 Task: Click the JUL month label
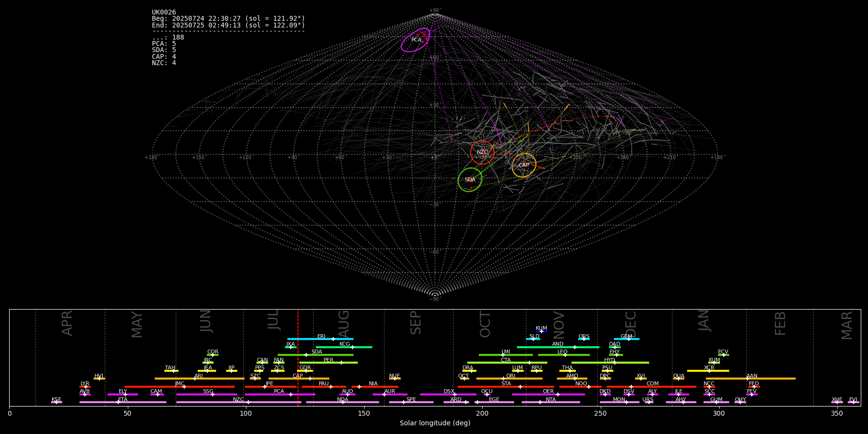[x=273, y=319]
